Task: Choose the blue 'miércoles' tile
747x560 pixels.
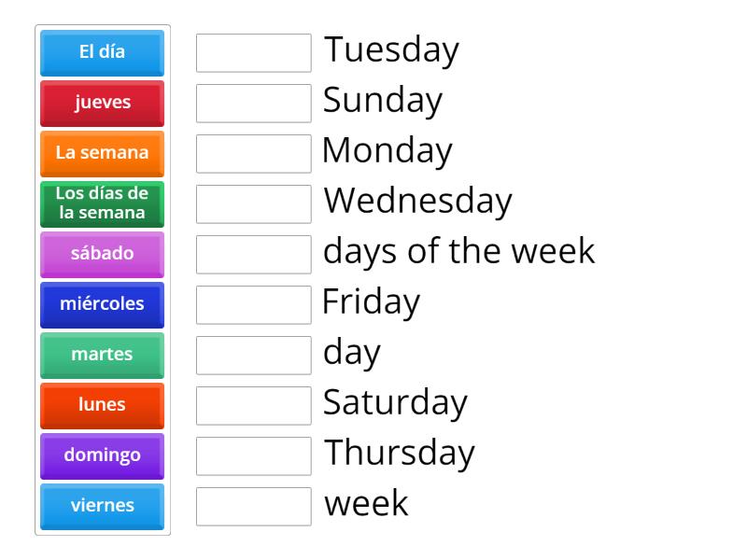Action: point(102,304)
